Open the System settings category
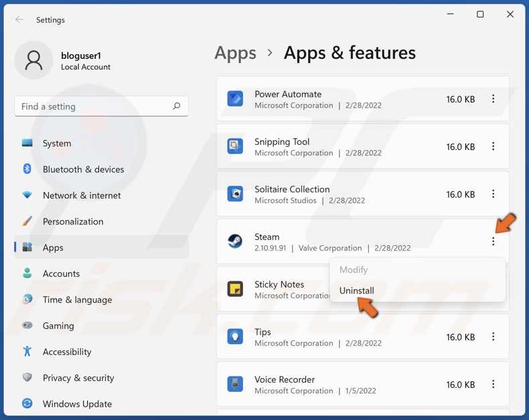 101,143
